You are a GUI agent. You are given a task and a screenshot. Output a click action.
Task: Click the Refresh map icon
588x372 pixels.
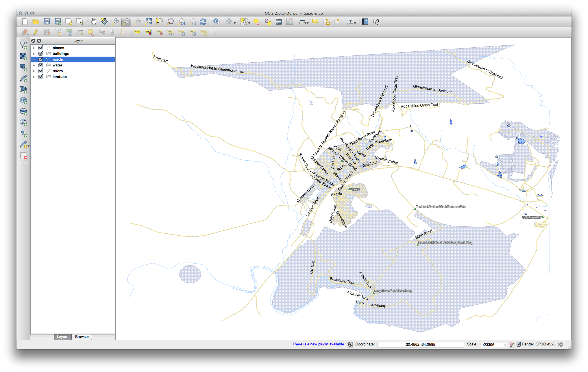coord(203,22)
